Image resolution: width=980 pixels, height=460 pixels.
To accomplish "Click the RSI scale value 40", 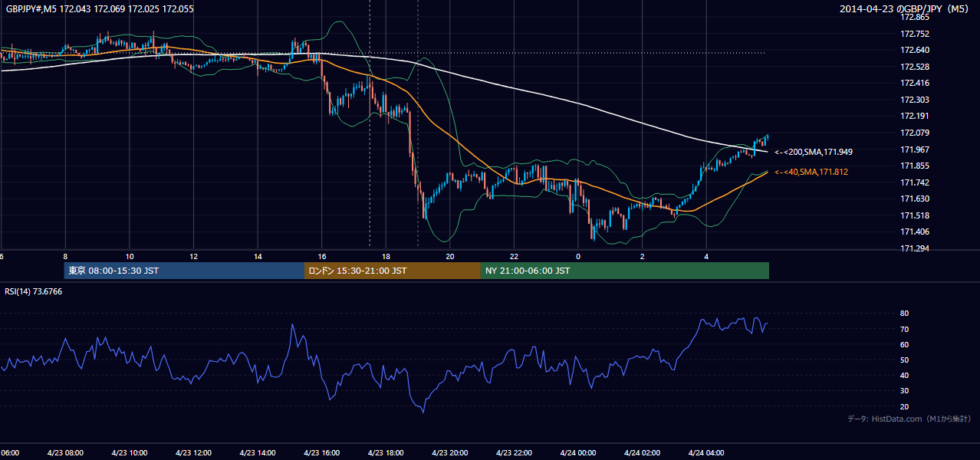I will [904, 375].
